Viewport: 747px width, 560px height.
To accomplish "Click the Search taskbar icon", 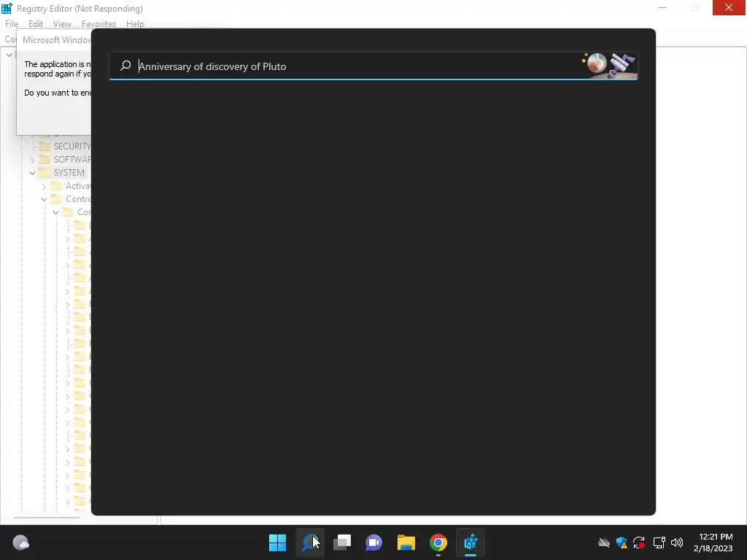I will pyautogui.click(x=310, y=542).
